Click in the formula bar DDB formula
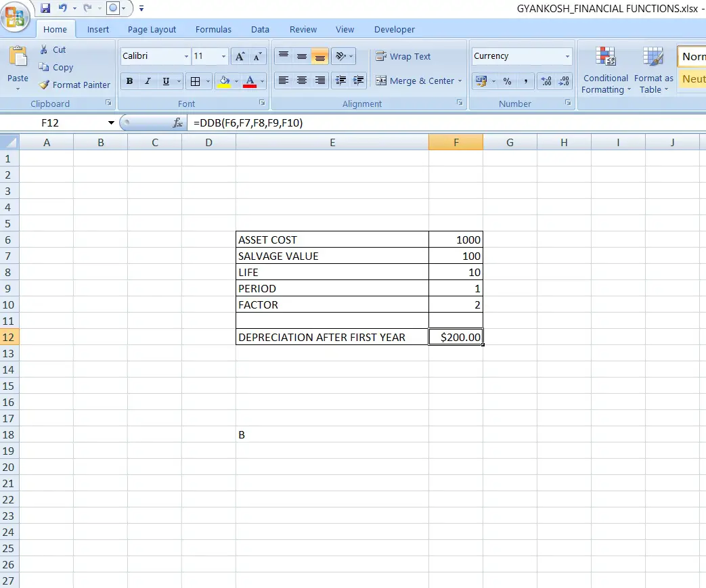Viewport: 706px width, 588px height. pos(248,123)
